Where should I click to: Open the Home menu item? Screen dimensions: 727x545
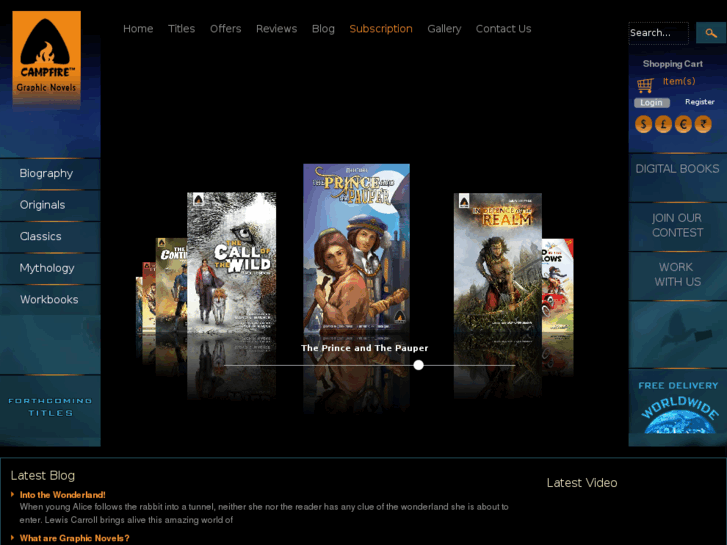pos(138,29)
